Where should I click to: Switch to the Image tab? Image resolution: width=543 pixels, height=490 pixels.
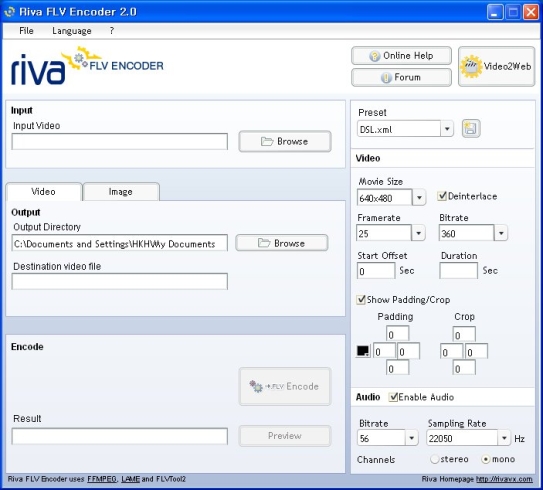pos(121,191)
